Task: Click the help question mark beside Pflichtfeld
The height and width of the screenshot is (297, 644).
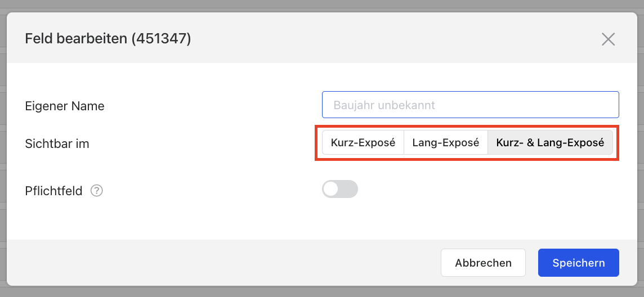Action: 96,191
